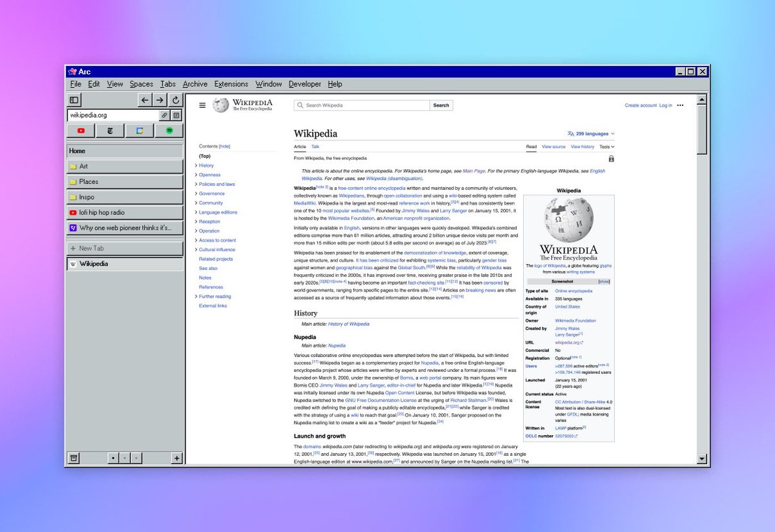The height and width of the screenshot is (532, 775).
Task: Open the archive box icon in the sidebar footer
Action: [x=74, y=458]
